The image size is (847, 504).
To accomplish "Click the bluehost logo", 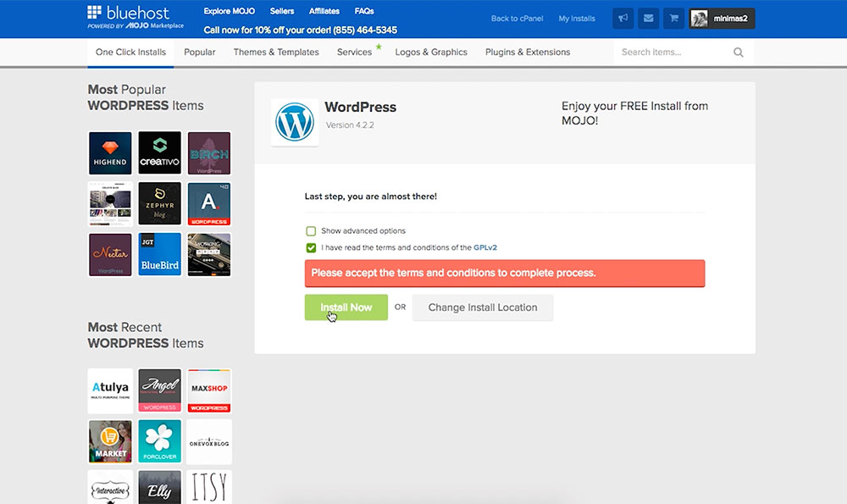I will [135, 17].
